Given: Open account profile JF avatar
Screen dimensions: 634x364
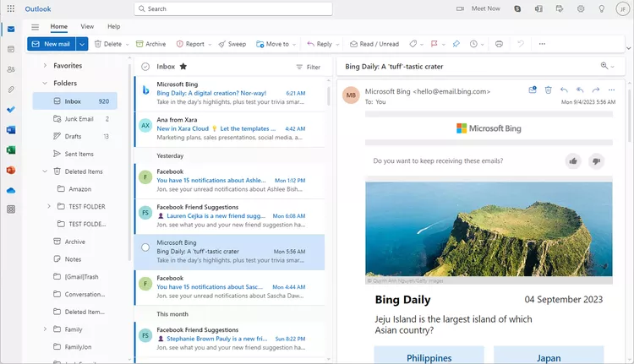Looking at the screenshot, I should click(623, 8).
